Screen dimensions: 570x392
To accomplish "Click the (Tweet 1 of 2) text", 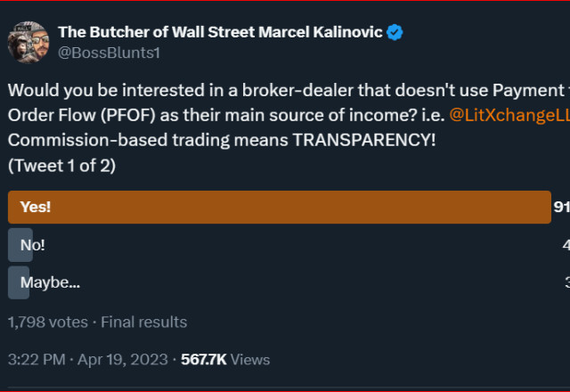I will (x=61, y=166).
